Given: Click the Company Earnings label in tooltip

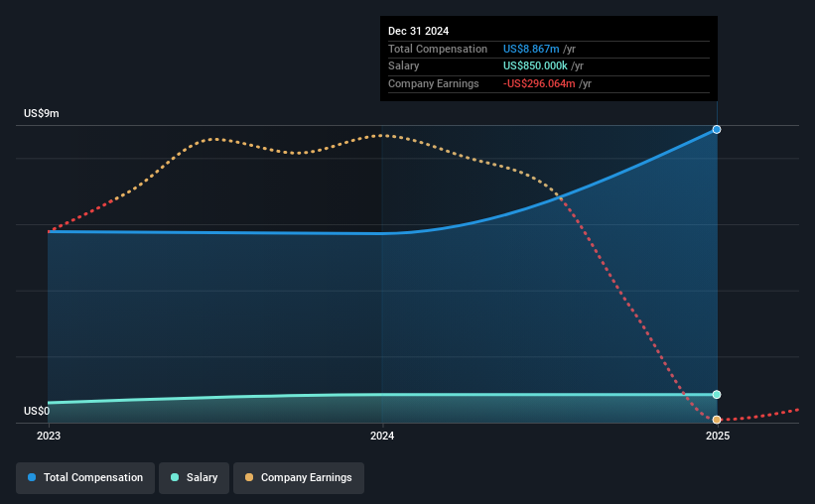Looking at the screenshot, I should pyautogui.click(x=434, y=83).
